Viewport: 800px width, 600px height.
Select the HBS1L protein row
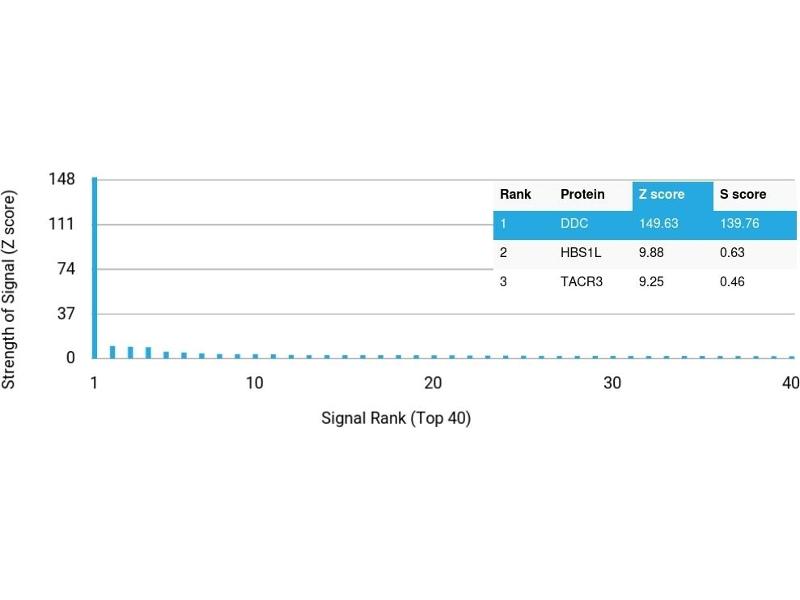[x=580, y=253]
